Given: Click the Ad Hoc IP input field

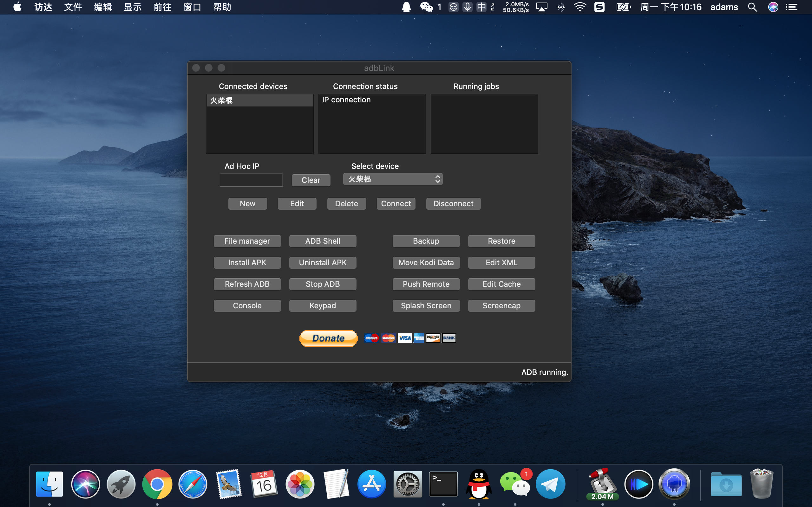Looking at the screenshot, I should [x=251, y=180].
